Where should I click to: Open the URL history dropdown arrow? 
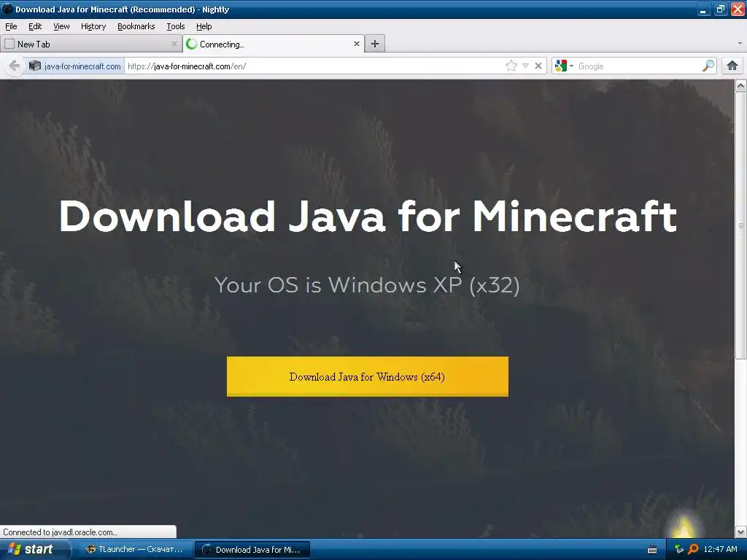(525, 66)
